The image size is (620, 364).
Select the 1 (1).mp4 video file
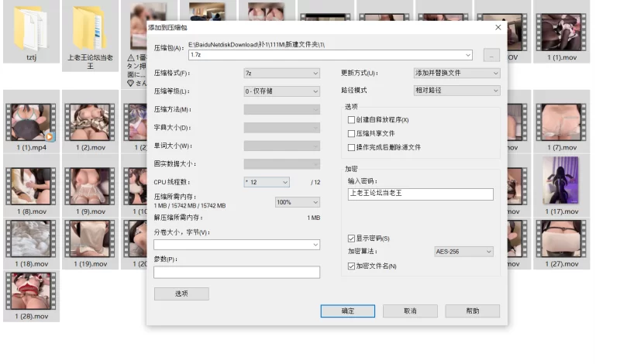click(31, 122)
